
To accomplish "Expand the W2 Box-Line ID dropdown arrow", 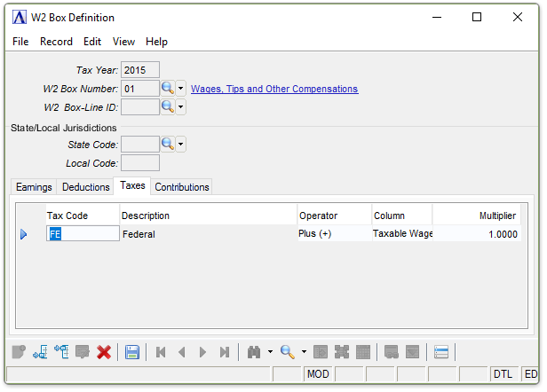I will pos(180,107).
